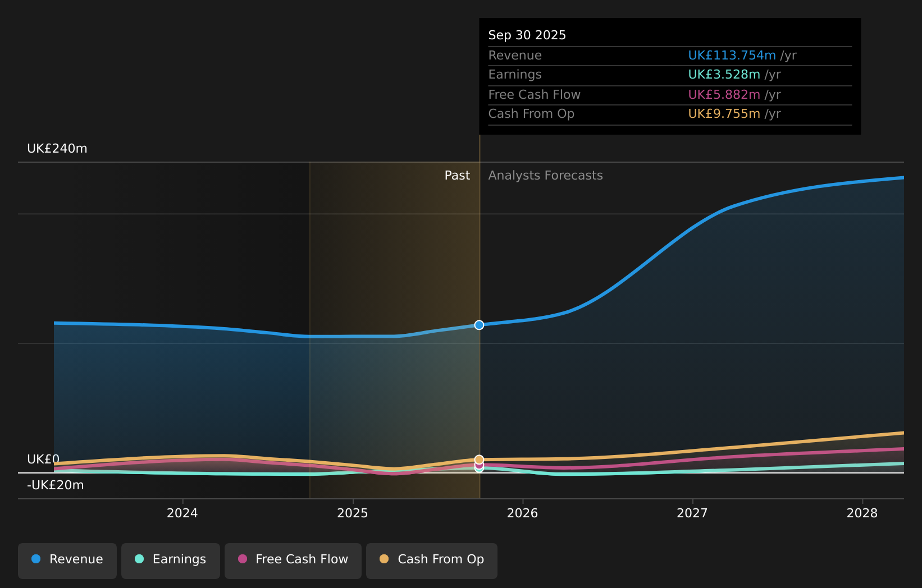The image size is (922, 588).
Task: Click the Revenue row label in tooltip
Action: (515, 56)
